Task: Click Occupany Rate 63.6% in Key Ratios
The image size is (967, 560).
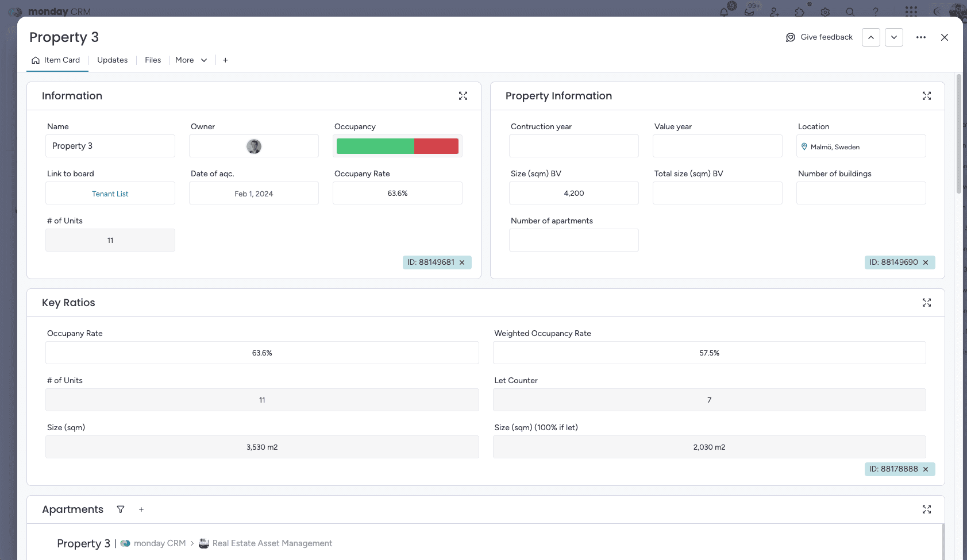Action: (x=262, y=353)
